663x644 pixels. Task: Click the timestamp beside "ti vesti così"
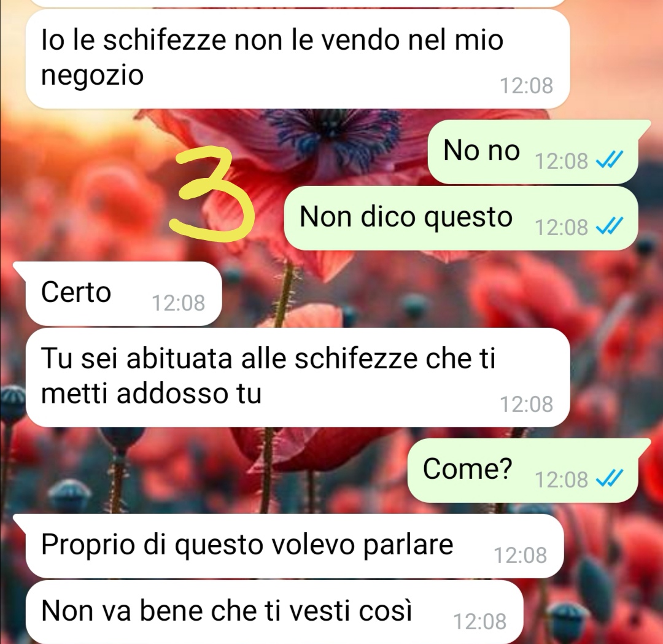(480, 621)
